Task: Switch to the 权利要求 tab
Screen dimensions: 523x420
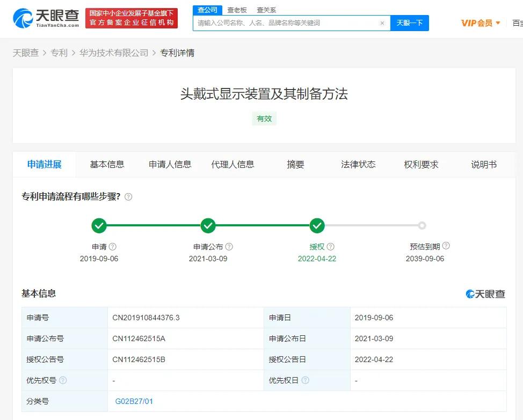Action: pos(421,164)
